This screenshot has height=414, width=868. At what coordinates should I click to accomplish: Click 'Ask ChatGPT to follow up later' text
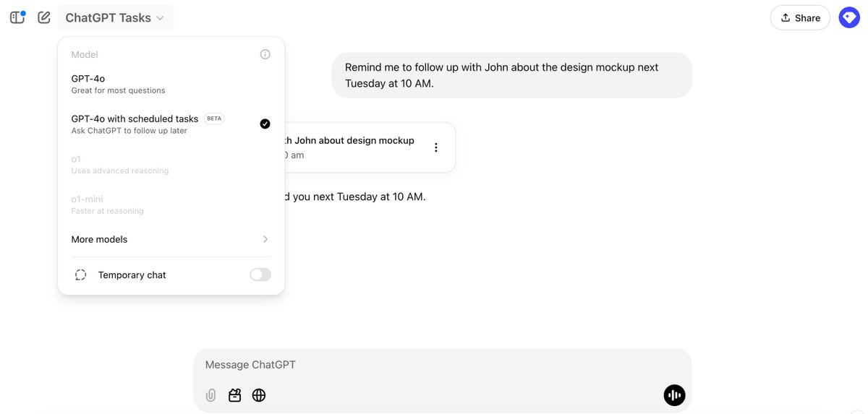pos(129,131)
